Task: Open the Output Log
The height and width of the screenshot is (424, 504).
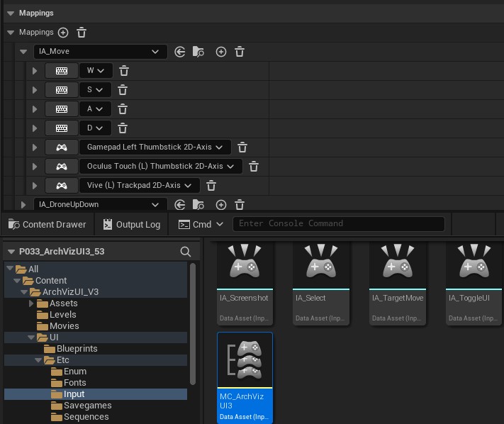Action: pos(132,224)
